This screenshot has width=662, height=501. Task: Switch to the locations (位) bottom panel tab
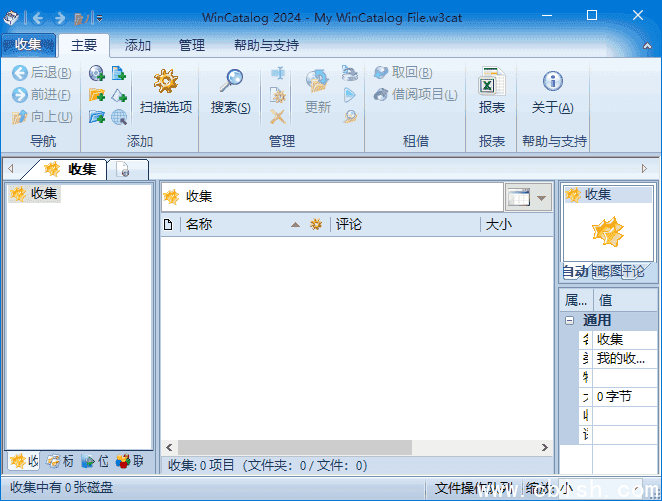pyautogui.click(x=95, y=461)
